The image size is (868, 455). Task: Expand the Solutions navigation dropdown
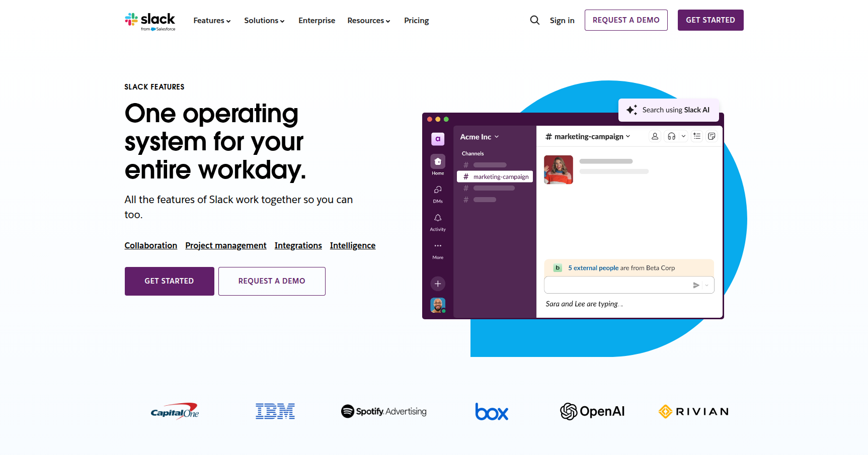(x=264, y=21)
